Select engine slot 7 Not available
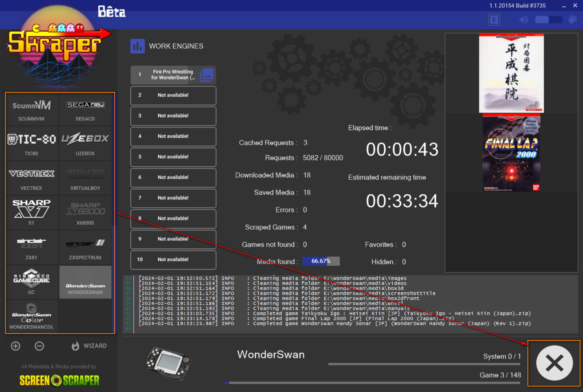 (x=173, y=198)
